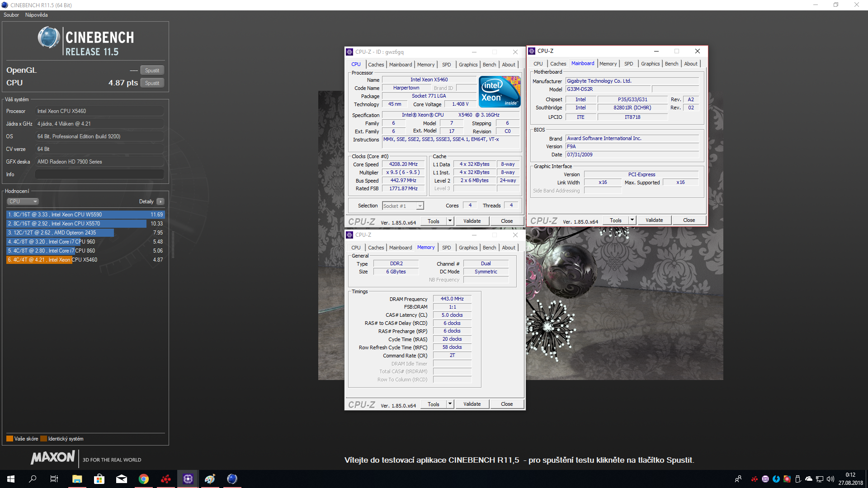Click the purple round tray icon
Screen dimensions: 868x488
click(x=765, y=479)
